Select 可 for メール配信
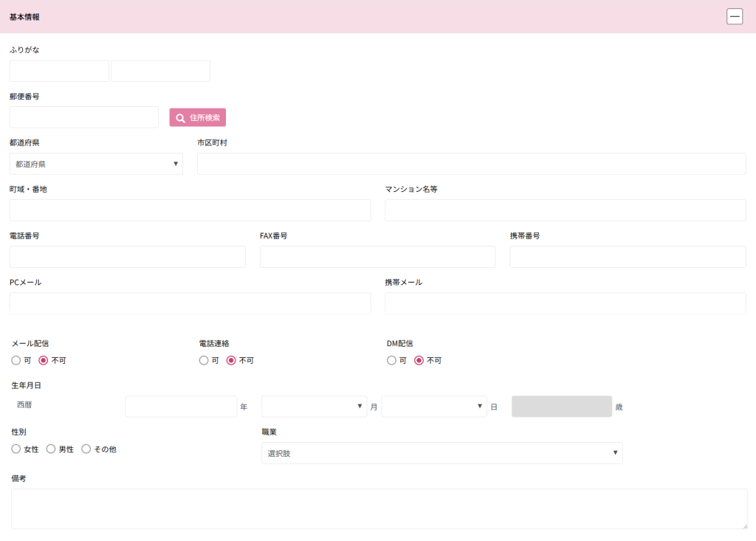 16,361
